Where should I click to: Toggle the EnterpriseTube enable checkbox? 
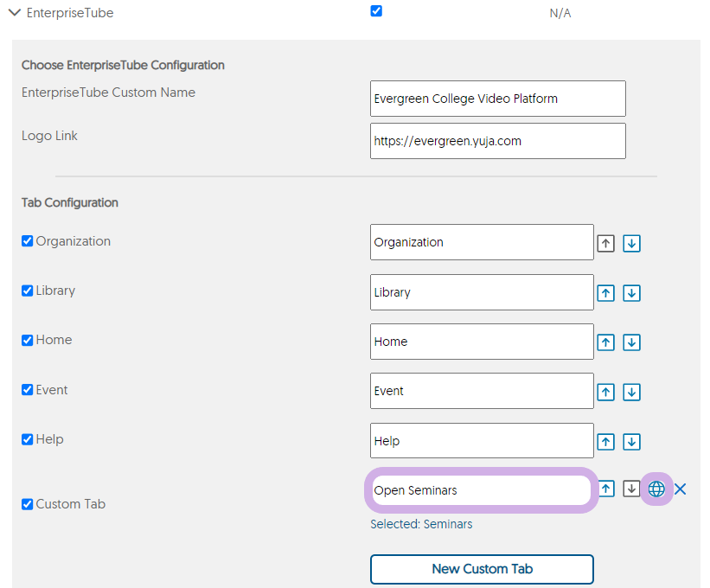(x=376, y=11)
